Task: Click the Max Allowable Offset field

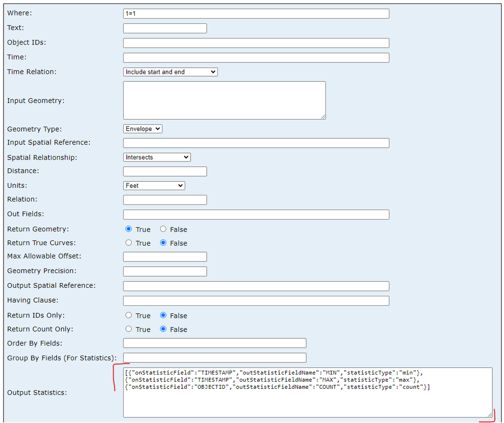Action: [x=165, y=257]
